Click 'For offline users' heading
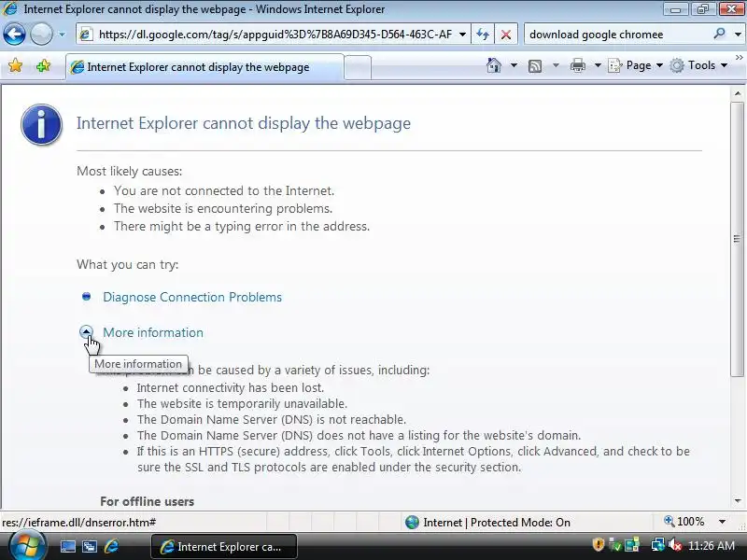747x560 pixels. point(148,501)
